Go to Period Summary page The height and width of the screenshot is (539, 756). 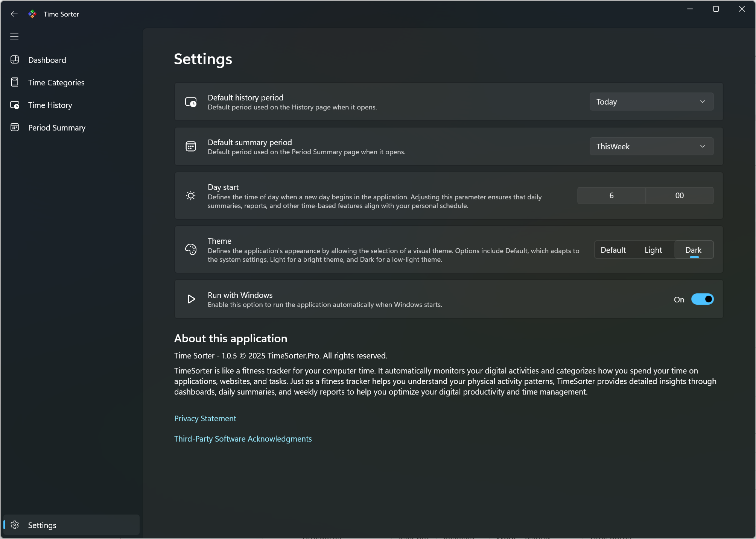(56, 128)
